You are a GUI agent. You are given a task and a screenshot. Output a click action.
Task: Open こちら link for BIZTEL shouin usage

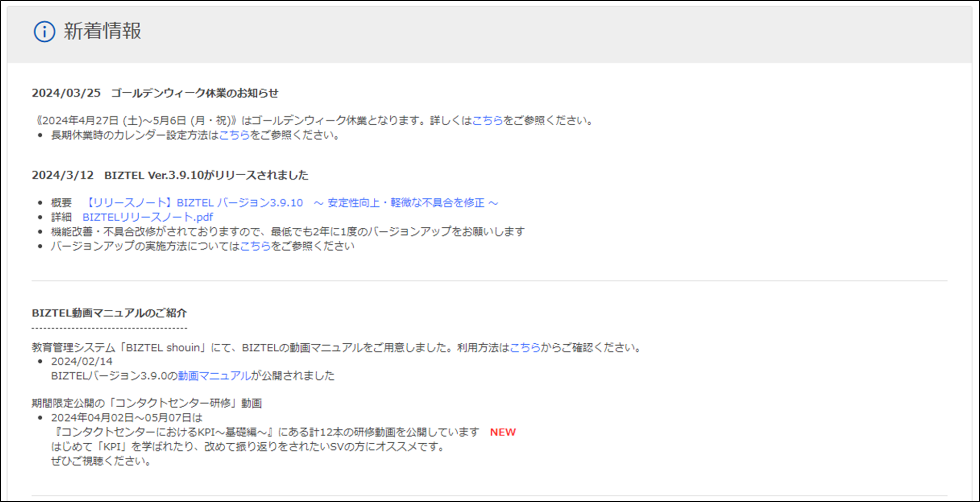click(x=525, y=347)
